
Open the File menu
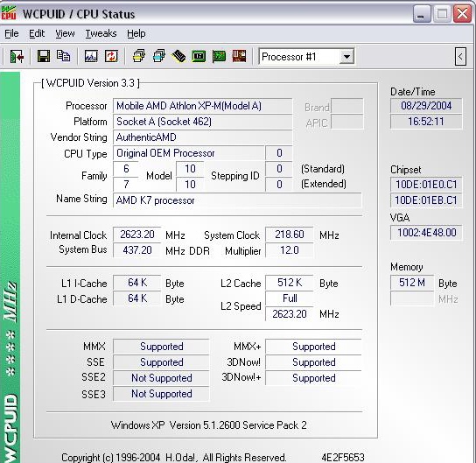[11, 33]
